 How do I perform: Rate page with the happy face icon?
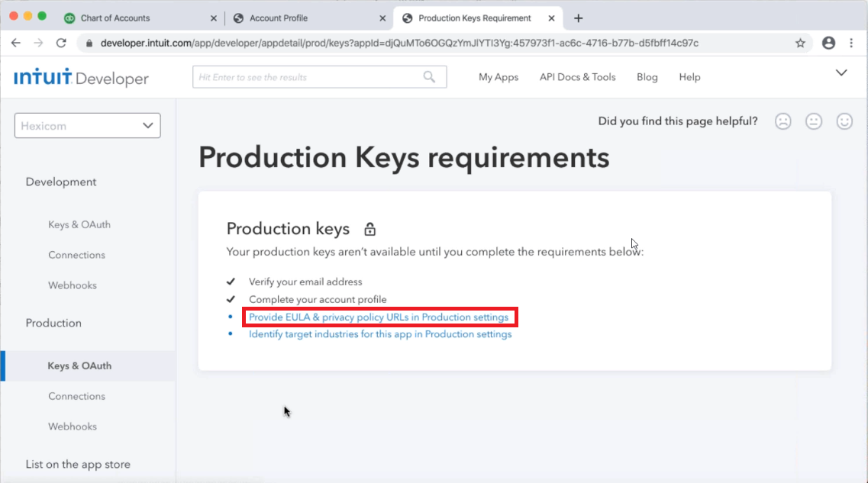[x=844, y=121]
